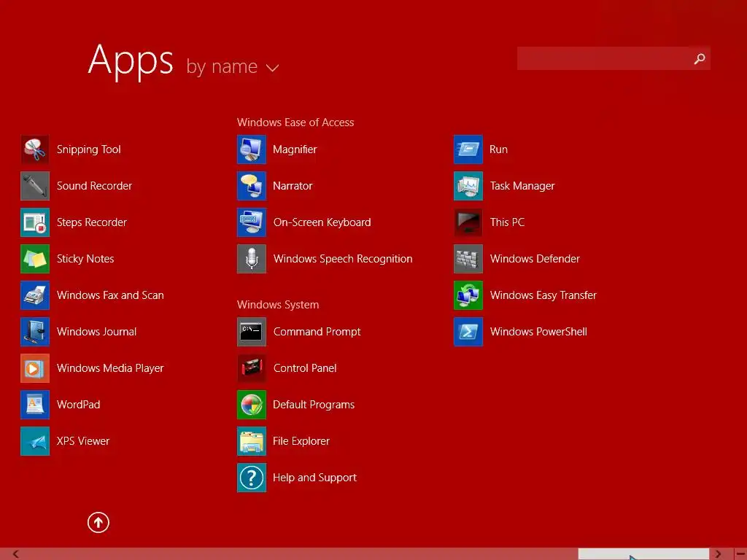Image resolution: width=747 pixels, height=560 pixels.
Task: Click the 'Sound Recorder' label
Action: [x=94, y=186]
